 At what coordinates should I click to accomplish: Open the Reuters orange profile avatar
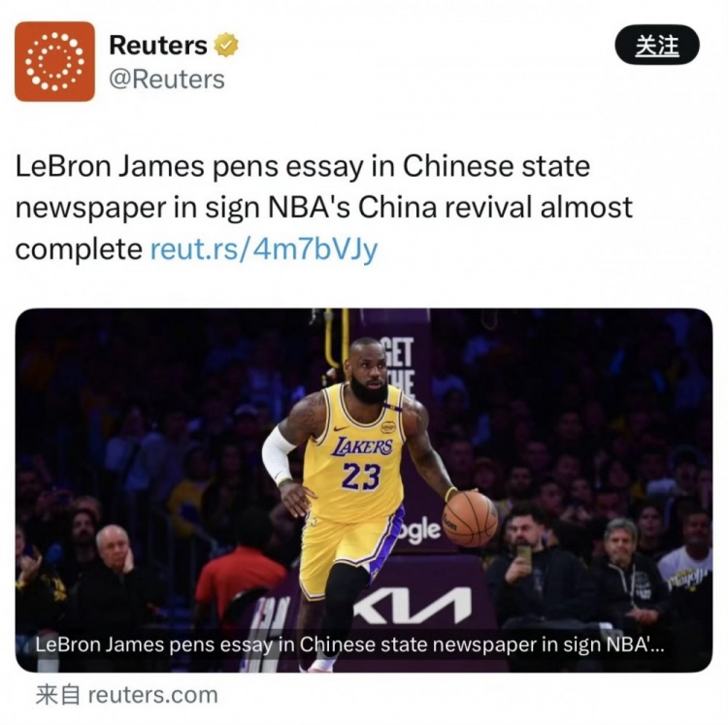[54, 61]
